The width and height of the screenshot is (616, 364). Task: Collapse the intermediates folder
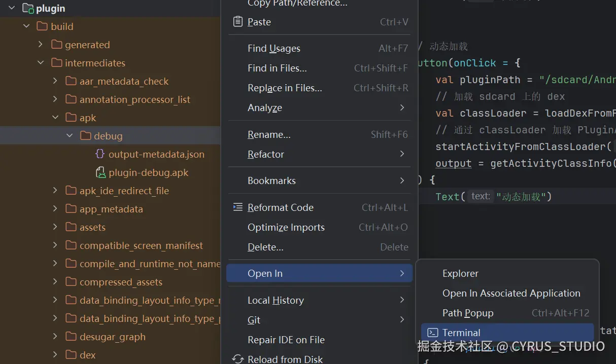[41, 63]
